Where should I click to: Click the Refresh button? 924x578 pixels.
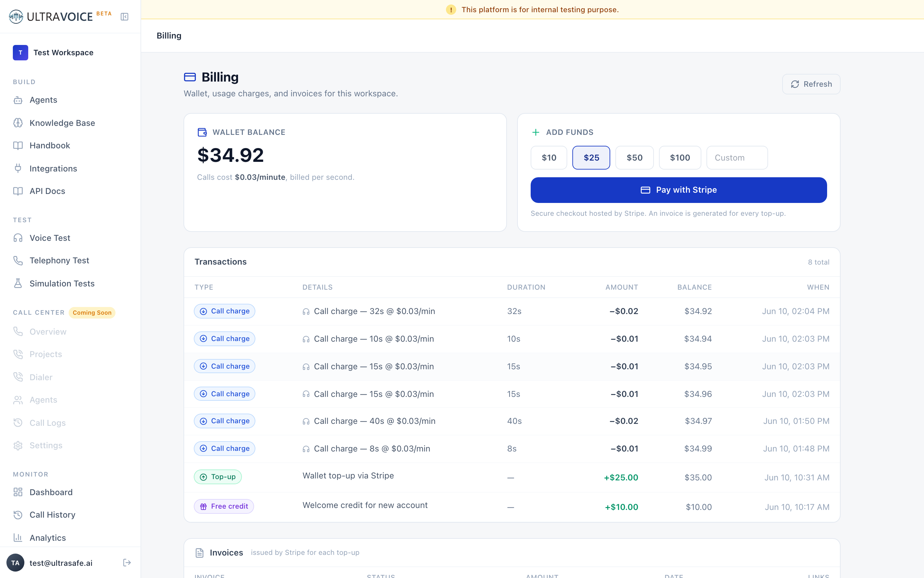tap(811, 84)
